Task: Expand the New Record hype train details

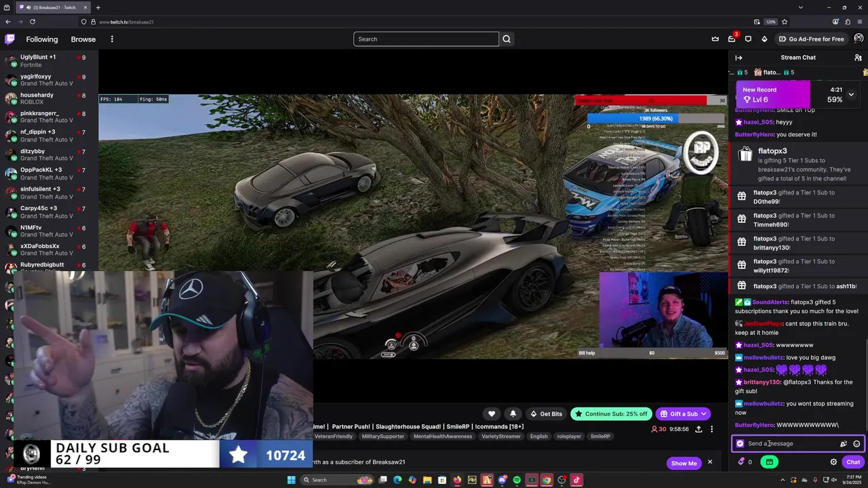Action: pos(851,94)
